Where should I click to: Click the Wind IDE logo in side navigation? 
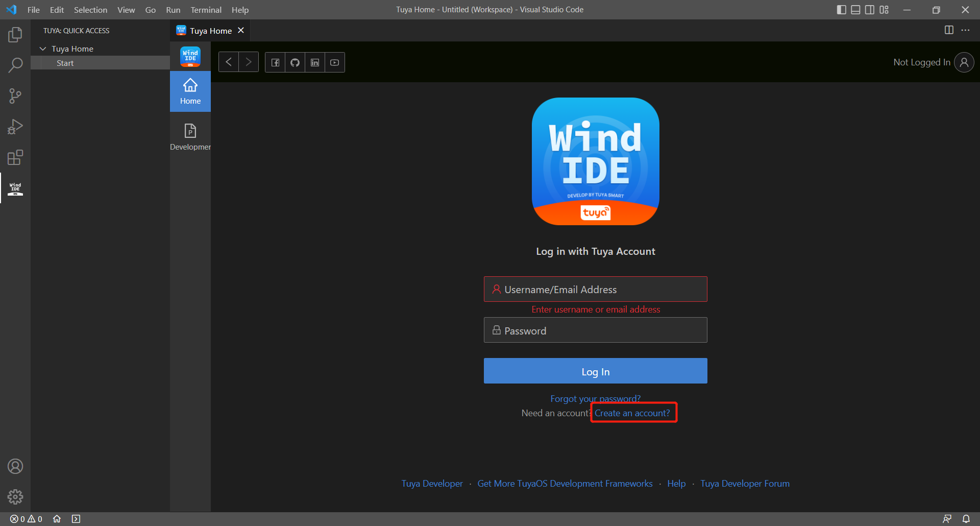pyautogui.click(x=190, y=56)
